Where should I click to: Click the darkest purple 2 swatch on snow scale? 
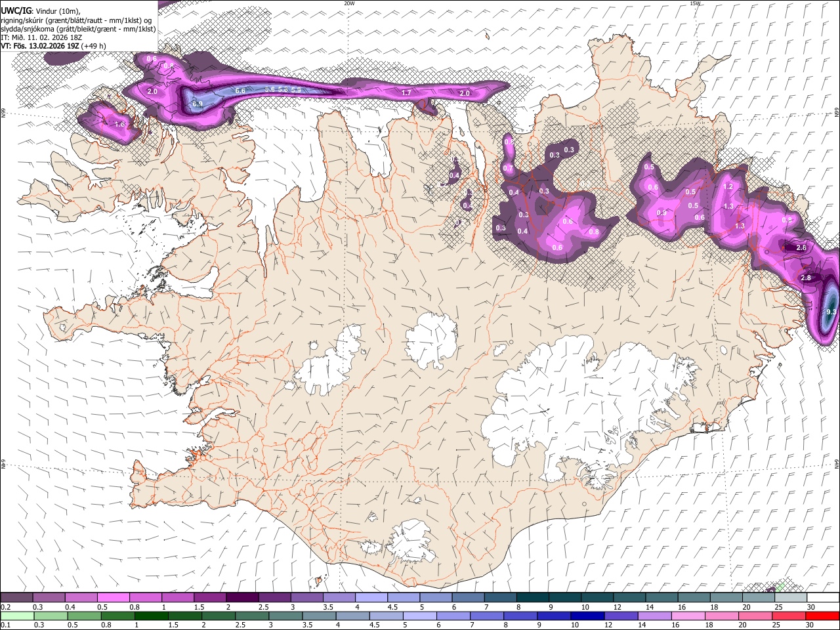[242, 598]
